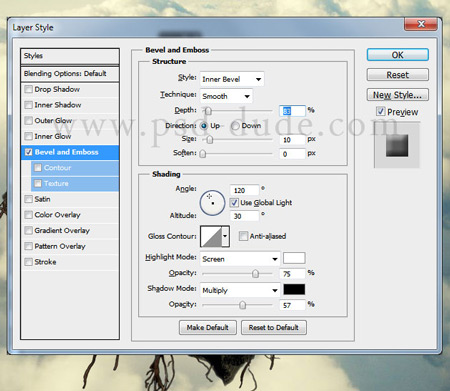Enable the Inner Shadow checkbox
This screenshot has height=391, width=450.
[x=29, y=105]
